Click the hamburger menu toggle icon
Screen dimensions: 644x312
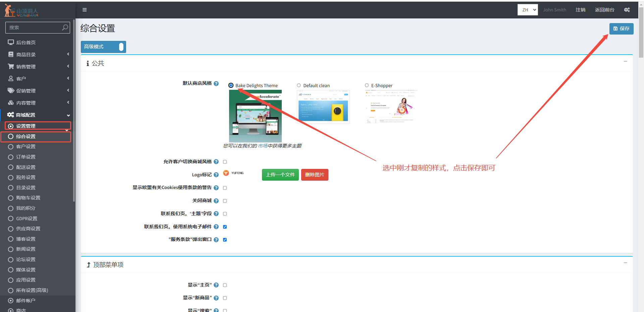(x=85, y=10)
